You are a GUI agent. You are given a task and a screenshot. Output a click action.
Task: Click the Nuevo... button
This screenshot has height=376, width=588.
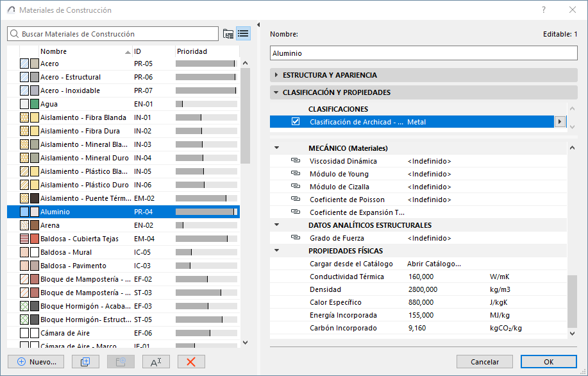click(37, 361)
